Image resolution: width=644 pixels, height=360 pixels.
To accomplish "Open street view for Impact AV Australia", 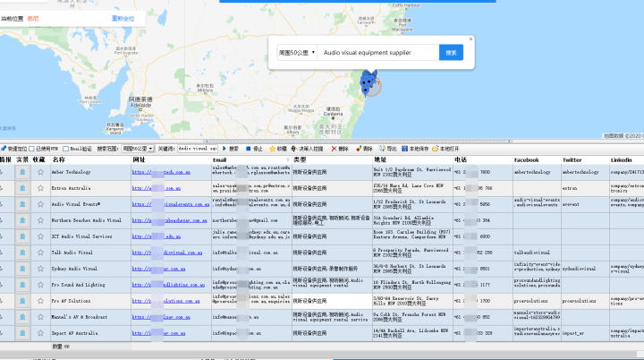I will pos(22,333).
